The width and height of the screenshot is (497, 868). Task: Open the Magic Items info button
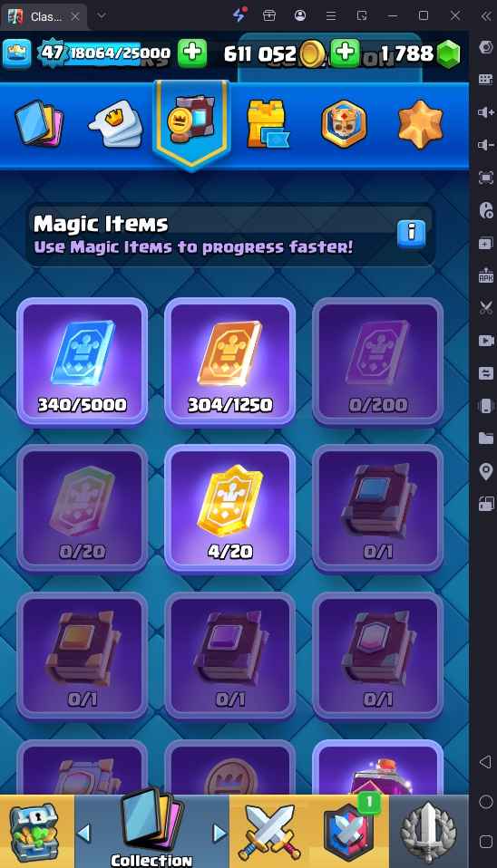click(x=411, y=233)
